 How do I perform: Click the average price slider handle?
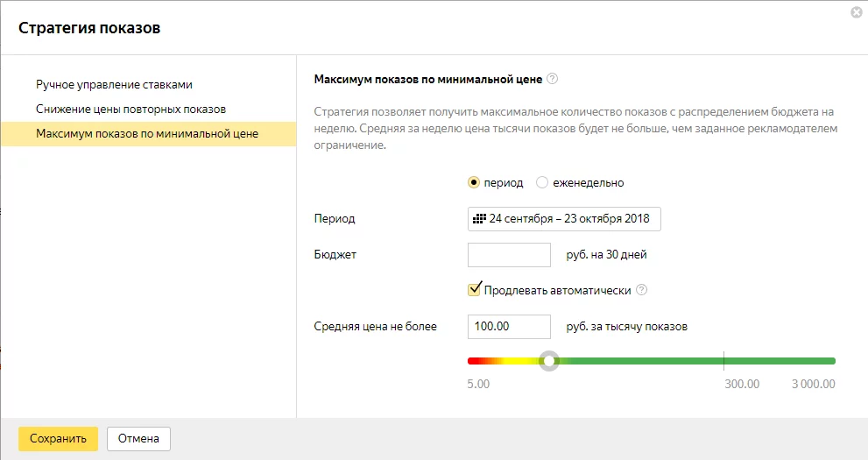tap(549, 361)
